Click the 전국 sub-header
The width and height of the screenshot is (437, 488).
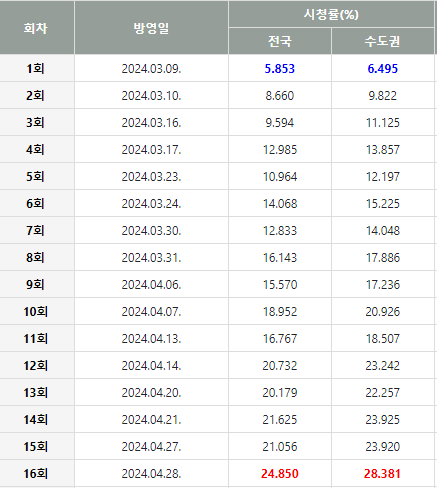coord(280,41)
